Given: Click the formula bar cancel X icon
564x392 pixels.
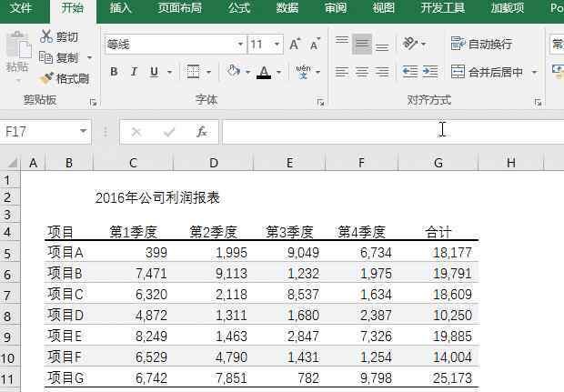Looking at the screenshot, I should tap(136, 132).
